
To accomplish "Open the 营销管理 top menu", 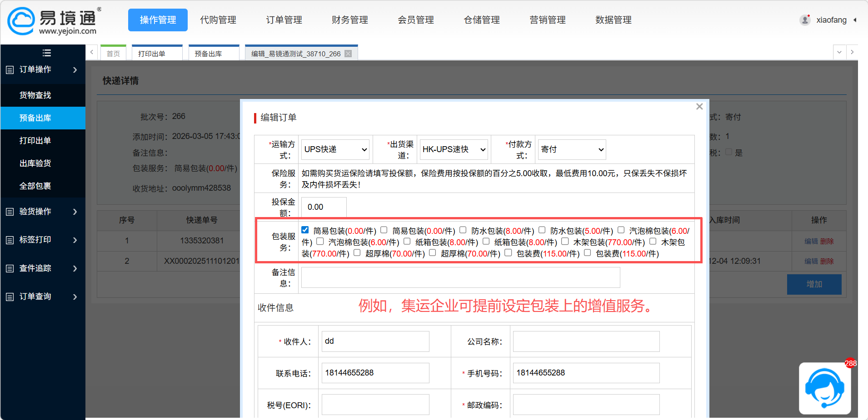I will coord(548,20).
